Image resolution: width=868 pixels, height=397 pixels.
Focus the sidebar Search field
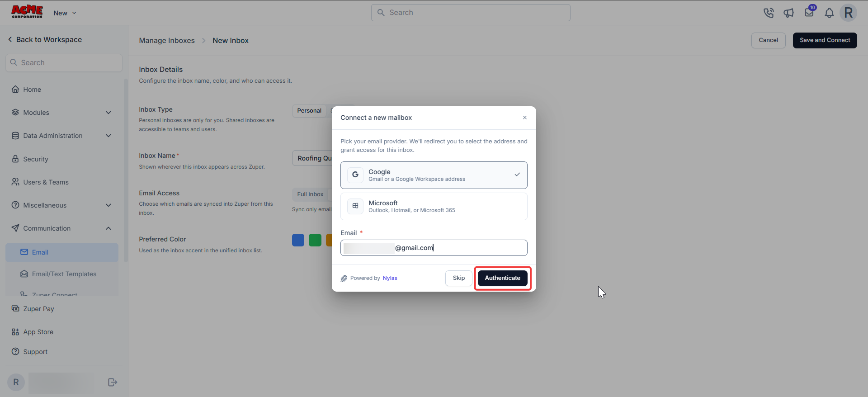[x=64, y=63]
